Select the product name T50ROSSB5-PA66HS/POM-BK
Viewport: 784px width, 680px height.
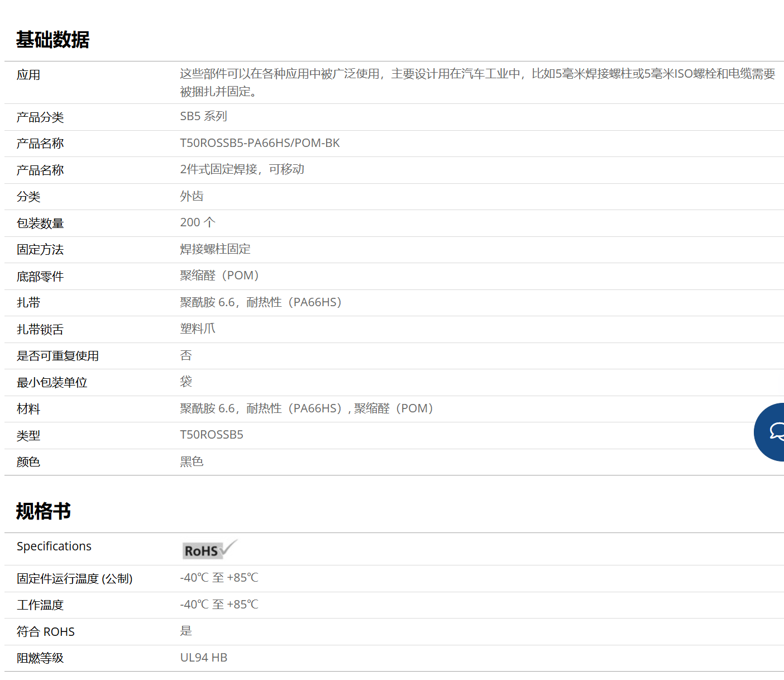click(x=260, y=143)
